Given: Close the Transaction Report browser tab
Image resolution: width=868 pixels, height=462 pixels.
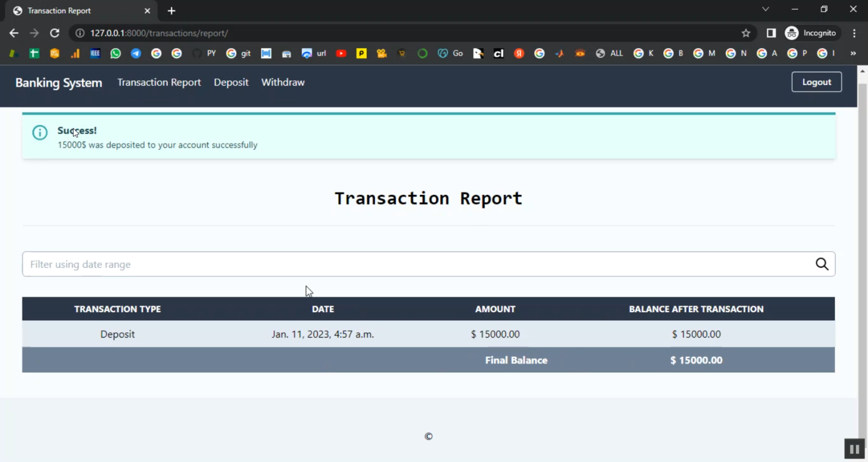Looking at the screenshot, I should tap(147, 11).
